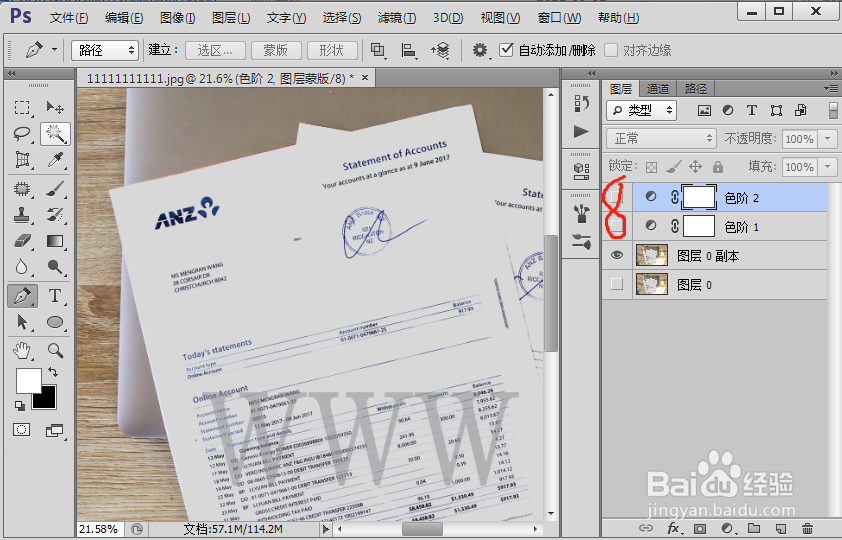Select the Ellipse shape tool

(x=55, y=322)
